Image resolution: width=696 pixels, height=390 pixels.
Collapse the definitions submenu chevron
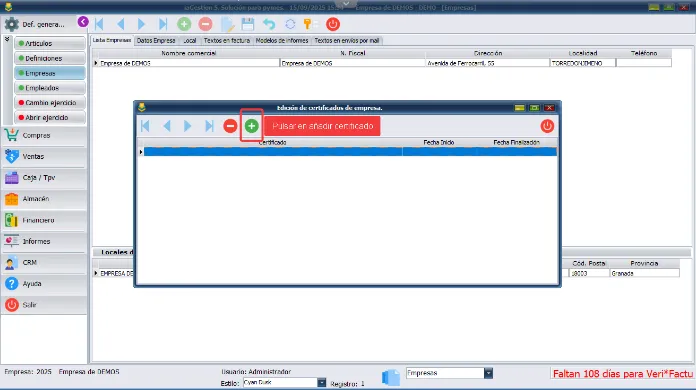click(7, 39)
